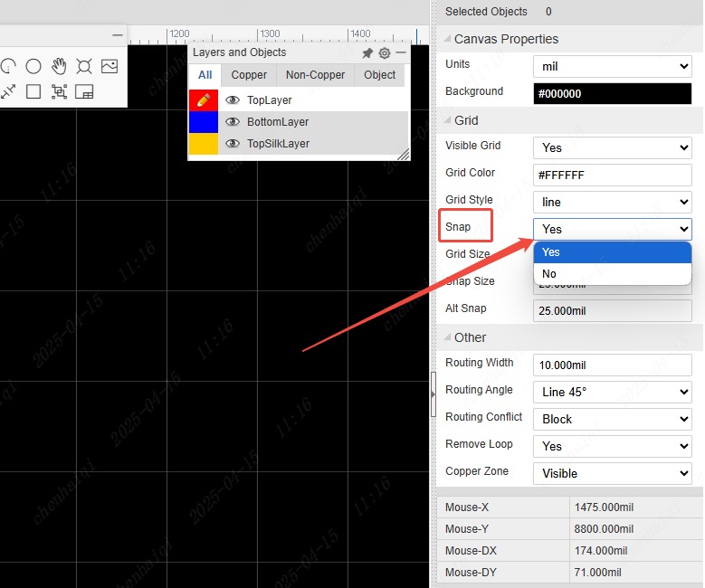Select the Hole tool icon
The height and width of the screenshot is (588, 705).
[x=84, y=66]
